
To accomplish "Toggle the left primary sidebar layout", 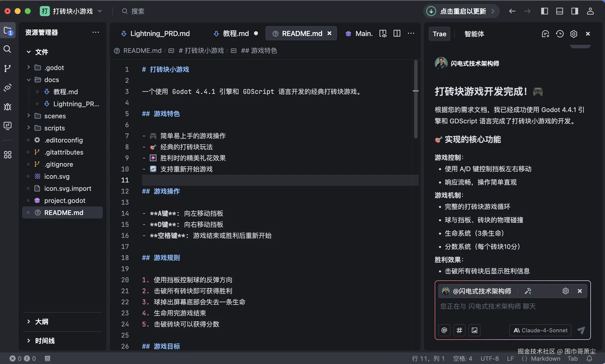I will click(544, 11).
